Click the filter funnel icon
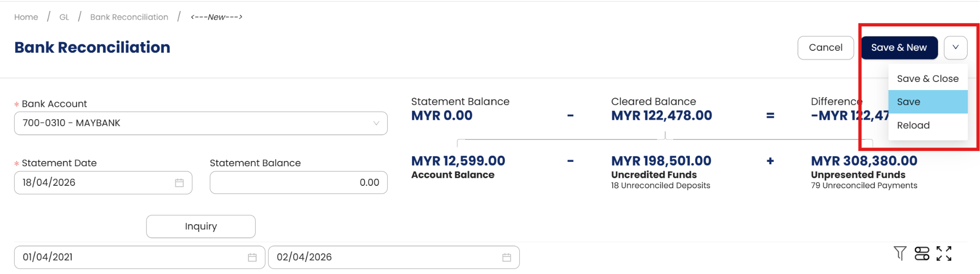 tap(900, 253)
